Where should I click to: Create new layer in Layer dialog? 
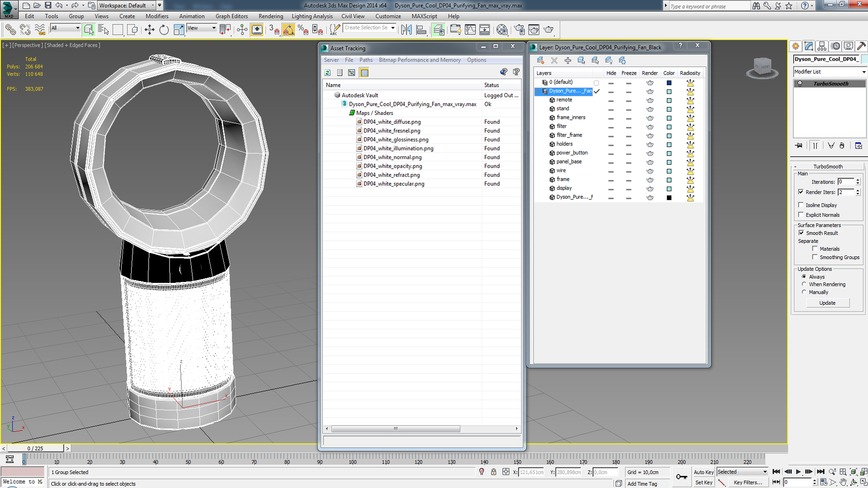pos(540,60)
